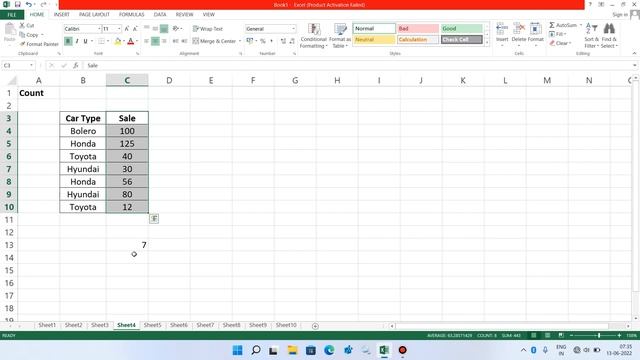This screenshot has width=640, height=360.
Task: Open the FILE tab
Action: tap(12, 15)
